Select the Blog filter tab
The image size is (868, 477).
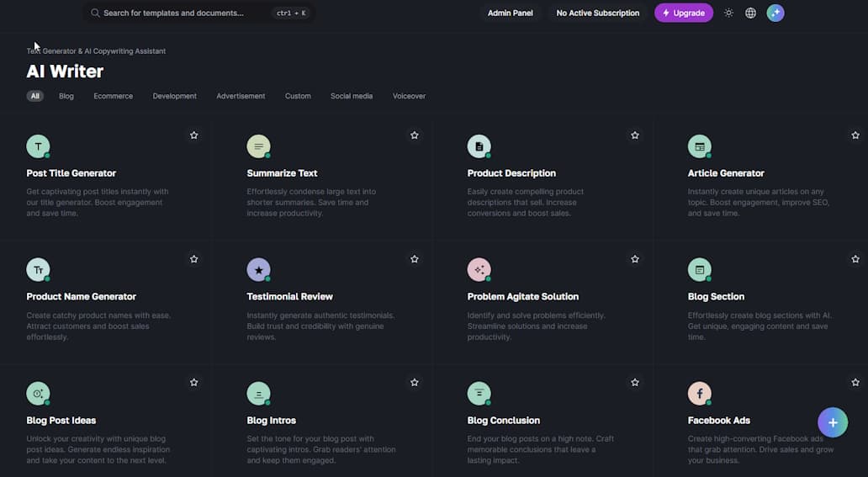click(66, 96)
